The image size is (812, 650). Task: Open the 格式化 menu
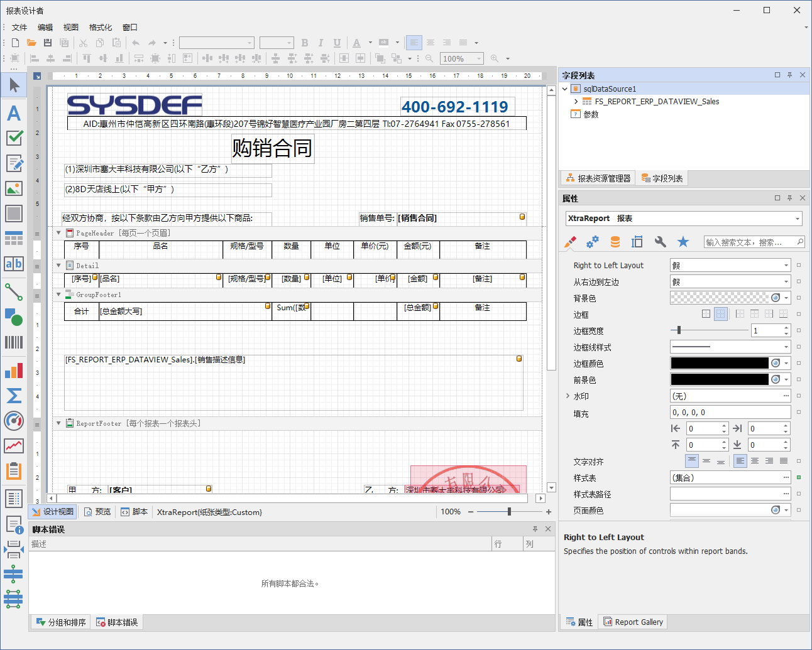101,28
